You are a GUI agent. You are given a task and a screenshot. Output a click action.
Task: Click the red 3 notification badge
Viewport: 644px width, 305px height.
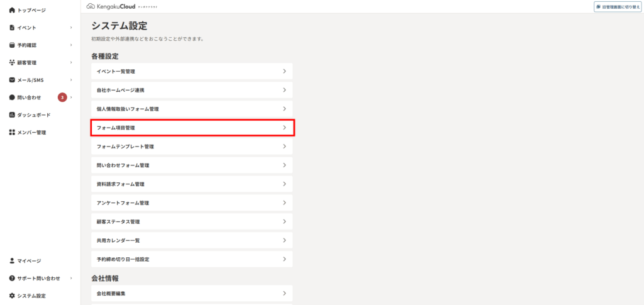click(x=62, y=97)
